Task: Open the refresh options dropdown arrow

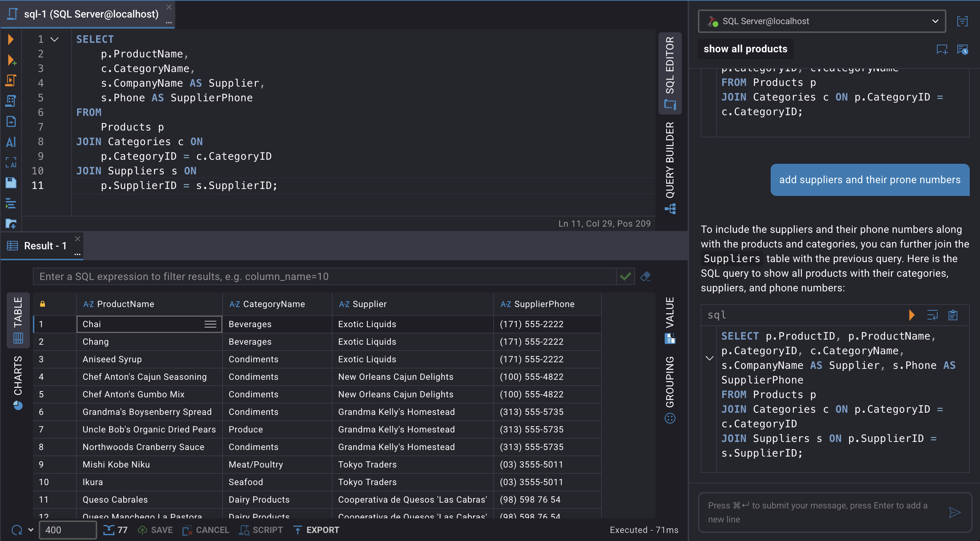Action: [x=31, y=530]
